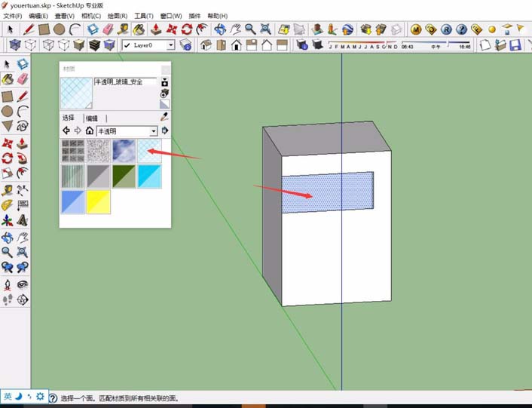Select the Paint Bucket tool in left toolbar
The width and height of the screenshot is (532, 408).
coord(8,79)
